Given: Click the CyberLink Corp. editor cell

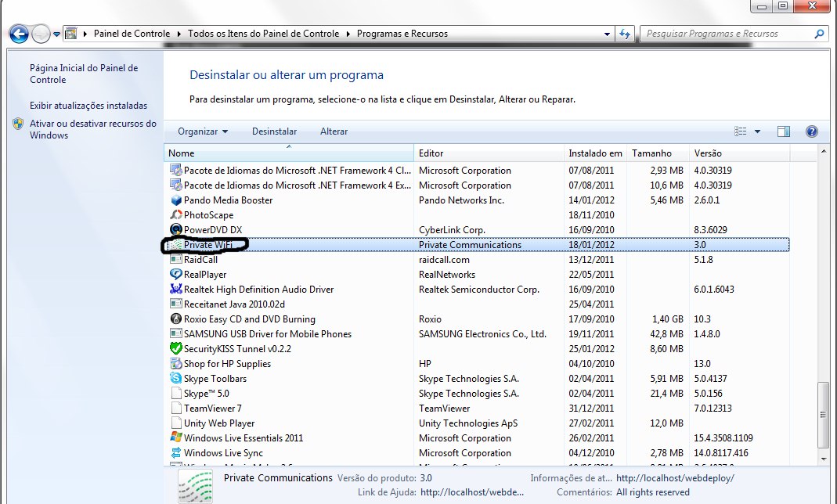Looking at the screenshot, I should pos(452,230).
